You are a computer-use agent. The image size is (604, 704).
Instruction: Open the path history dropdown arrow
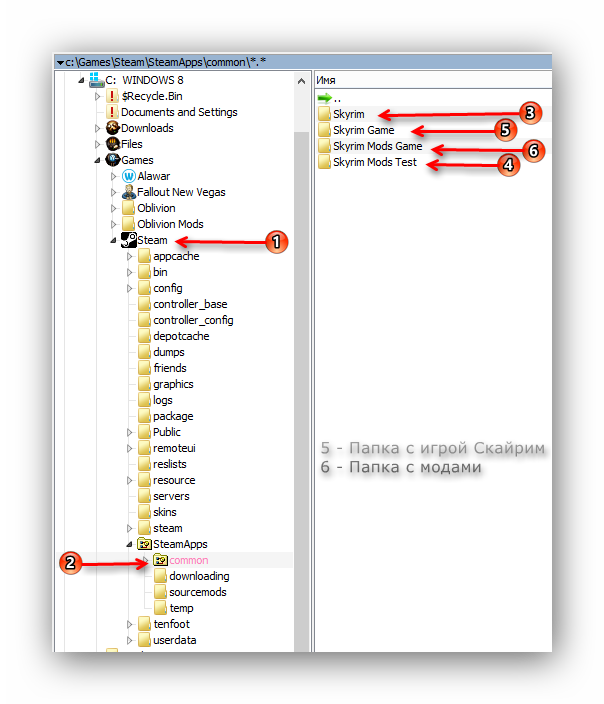(60, 62)
